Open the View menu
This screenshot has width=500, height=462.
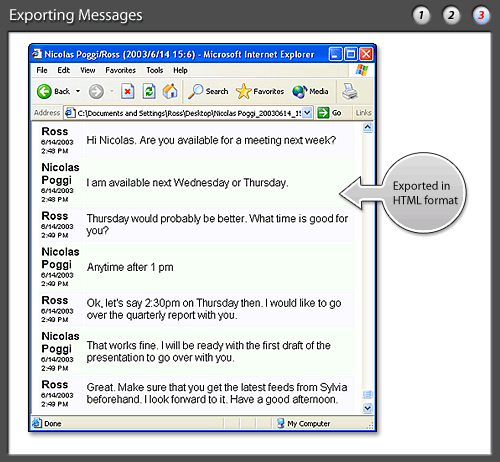pos(88,70)
